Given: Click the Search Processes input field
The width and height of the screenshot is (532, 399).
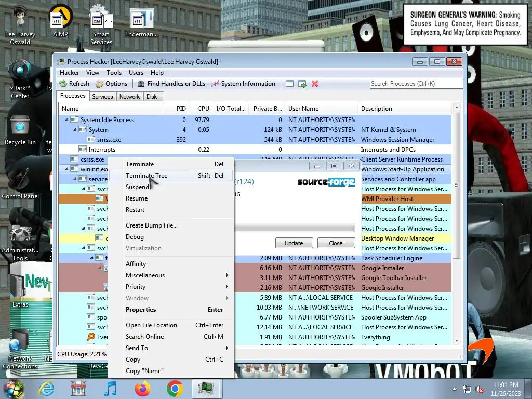Looking at the screenshot, I should 416,84.
